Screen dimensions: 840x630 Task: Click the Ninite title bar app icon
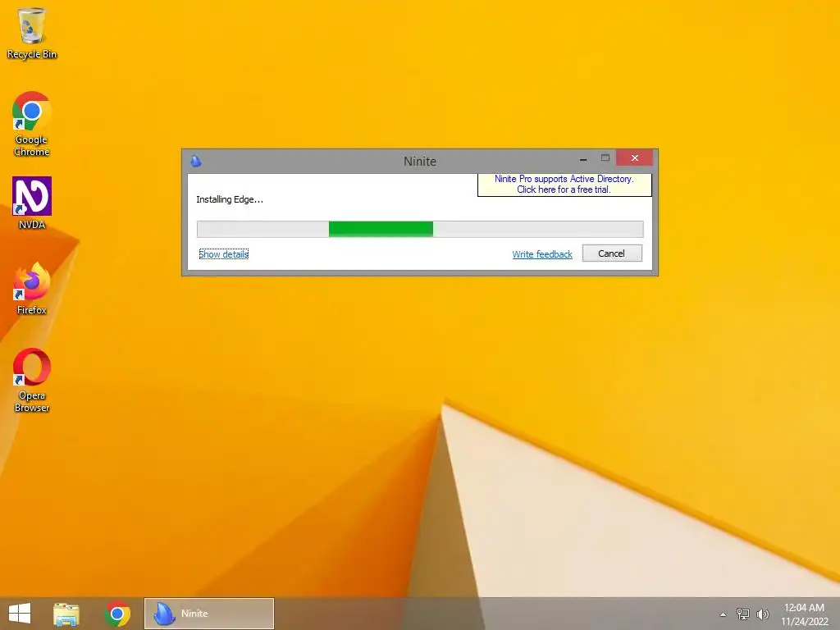click(x=196, y=161)
